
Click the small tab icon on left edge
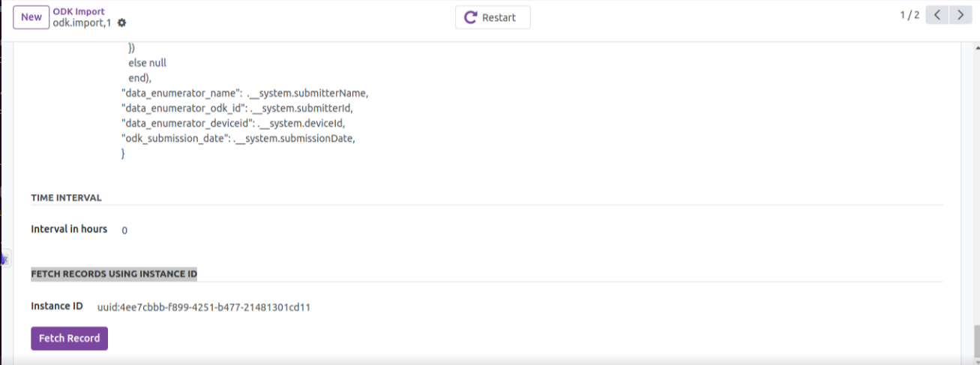[4, 259]
